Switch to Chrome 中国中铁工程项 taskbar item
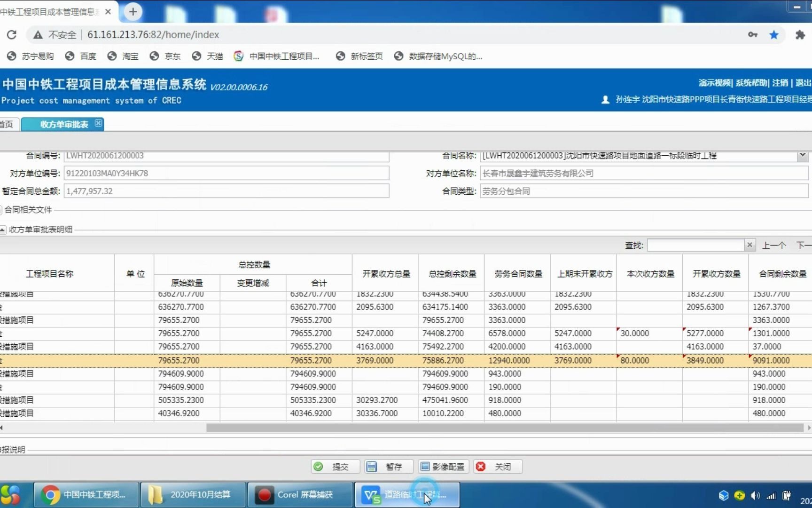The width and height of the screenshot is (812, 508). click(86, 495)
